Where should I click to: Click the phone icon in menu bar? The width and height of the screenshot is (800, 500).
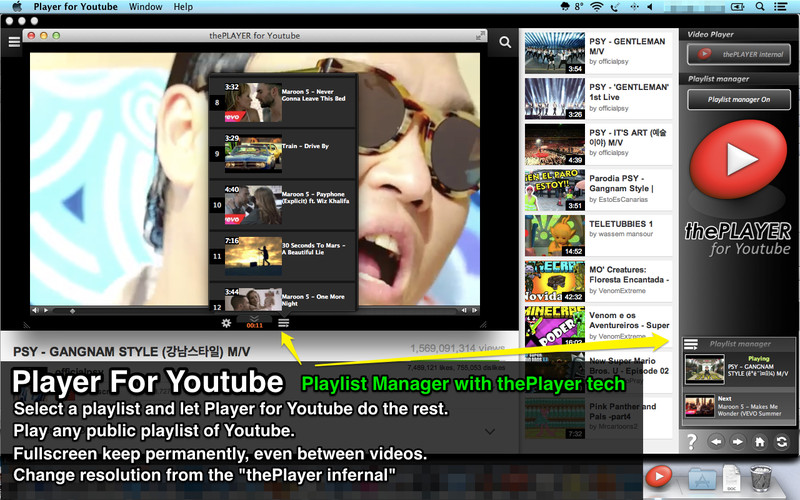coord(615,7)
